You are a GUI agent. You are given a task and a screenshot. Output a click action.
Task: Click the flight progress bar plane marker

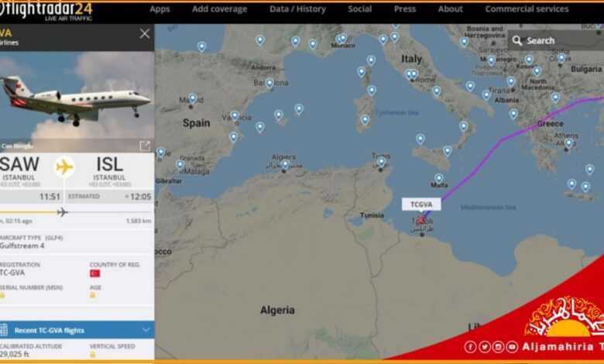point(62,212)
